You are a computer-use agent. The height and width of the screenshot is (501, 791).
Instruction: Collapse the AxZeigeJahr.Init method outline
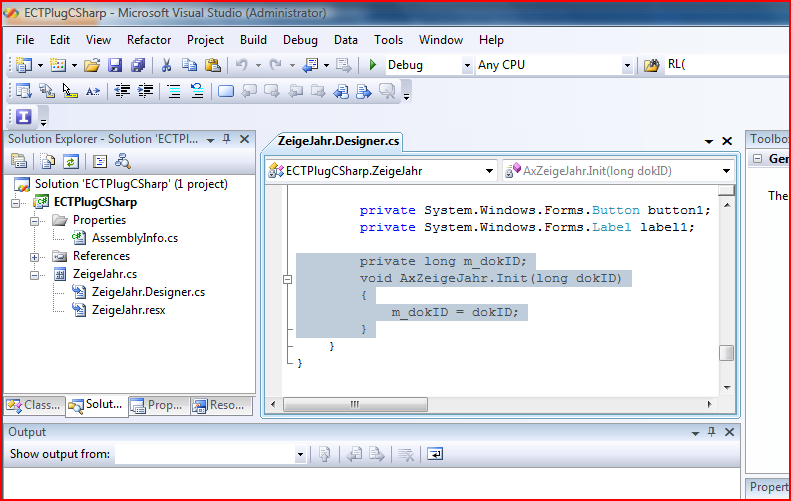pyautogui.click(x=288, y=279)
